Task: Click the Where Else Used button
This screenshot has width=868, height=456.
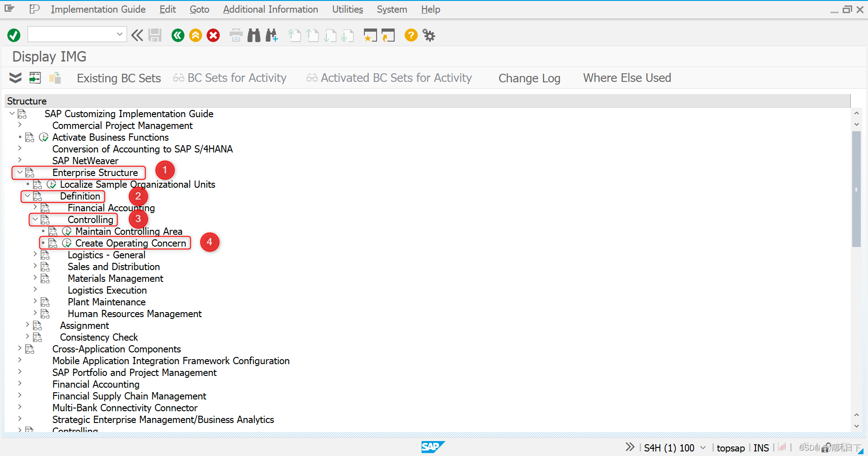Action: coord(627,78)
